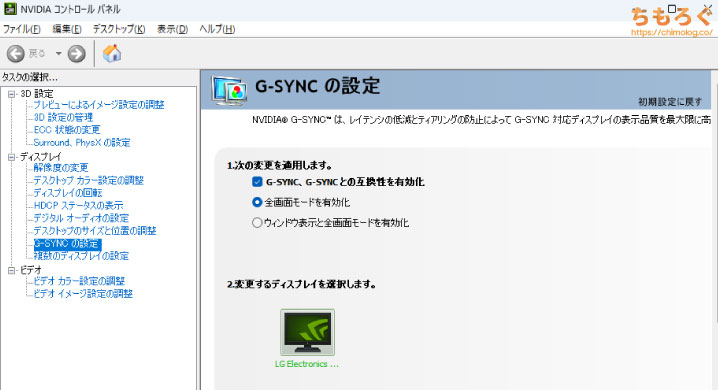718x390 pixels.
Task: Open デジタル オーディオの設定 task link
Action: [81, 218]
